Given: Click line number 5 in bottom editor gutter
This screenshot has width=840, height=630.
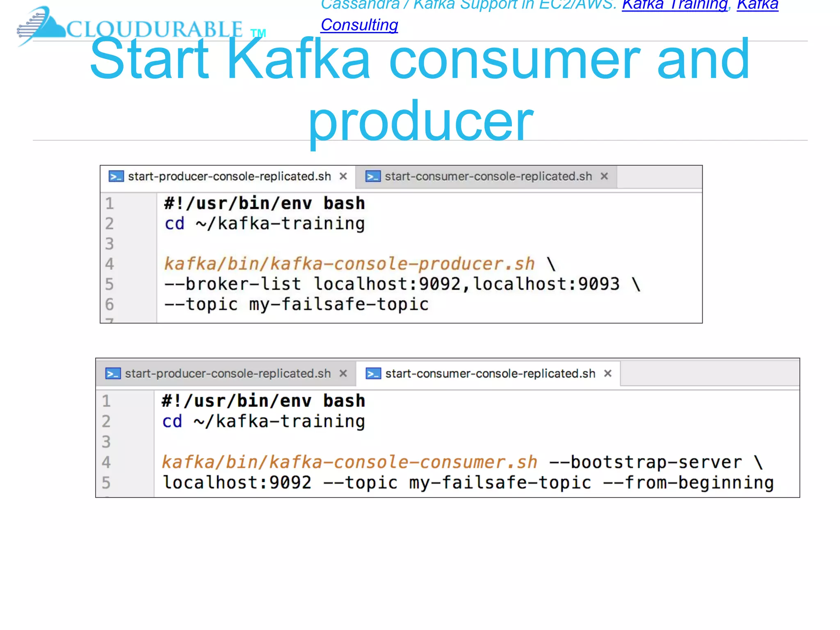Looking at the screenshot, I should coord(106,483).
